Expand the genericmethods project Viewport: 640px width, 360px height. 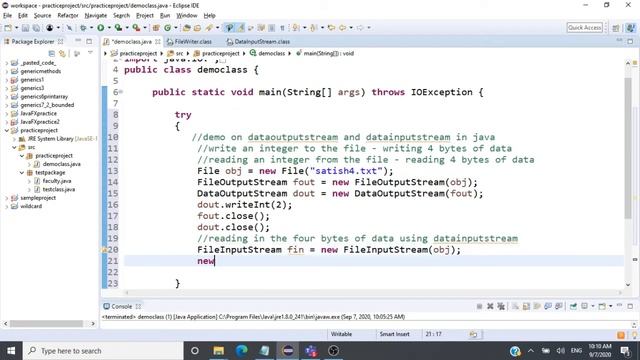[7, 71]
